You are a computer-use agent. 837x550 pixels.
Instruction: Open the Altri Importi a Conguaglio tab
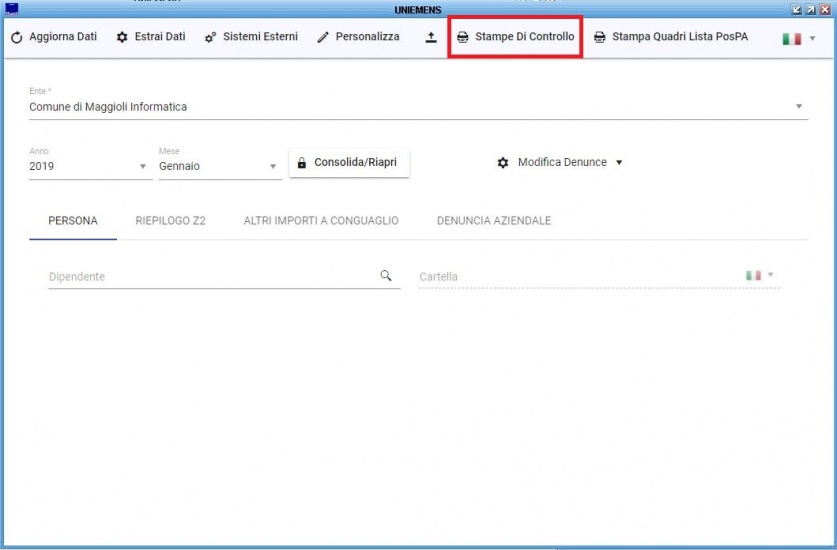(x=321, y=221)
